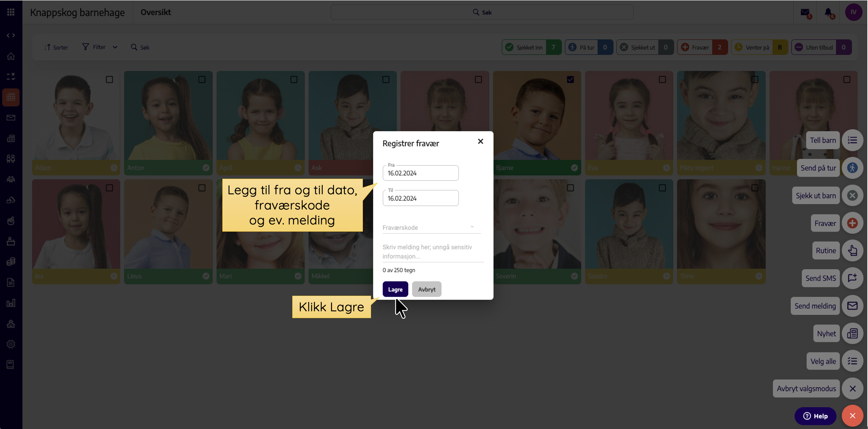Close the red floating action menu
868x429 pixels.
click(x=852, y=416)
